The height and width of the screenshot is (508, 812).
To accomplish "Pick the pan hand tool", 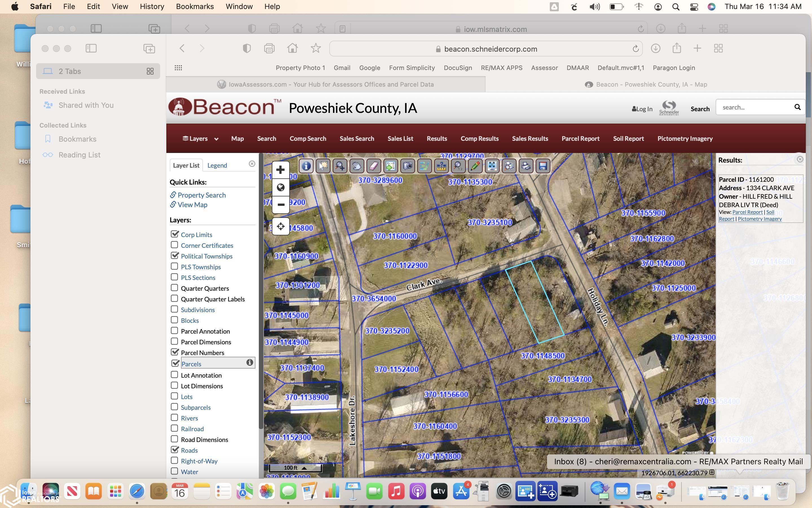I will click(x=357, y=166).
